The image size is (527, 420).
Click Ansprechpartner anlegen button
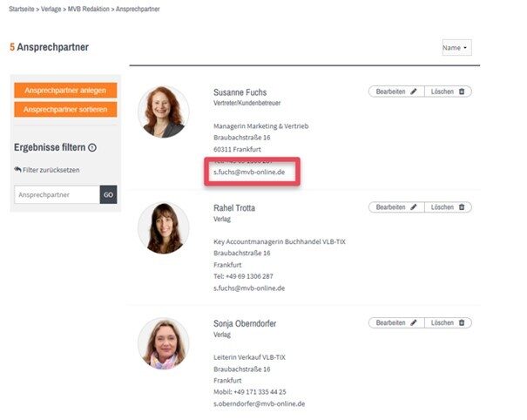(65, 91)
